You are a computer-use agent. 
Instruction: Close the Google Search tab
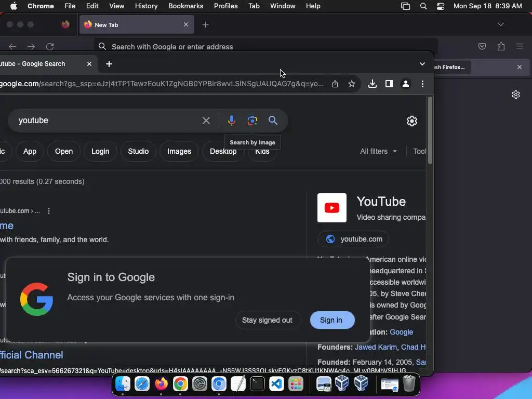pyautogui.click(x=89, y=64)
